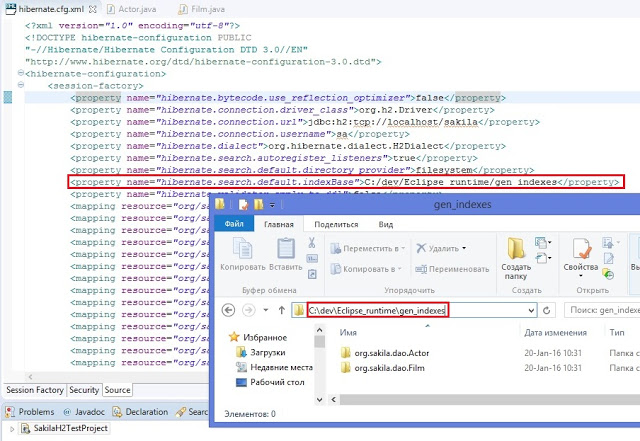The image size is (640, 441).
Task: Refresh the gen_indexes folder view
Action: (x=547, y=311)
